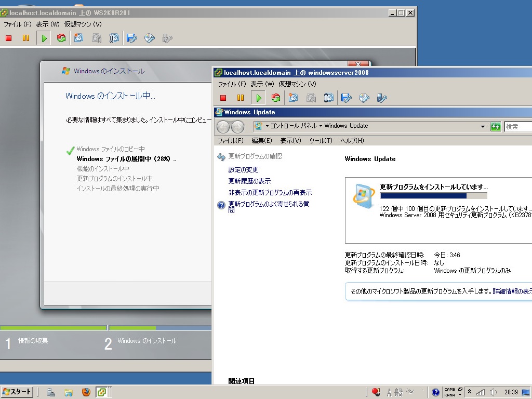532x399 pixels.
Task: Click the red Stop button in windowsserver2008 window
Action: point(223,98)
